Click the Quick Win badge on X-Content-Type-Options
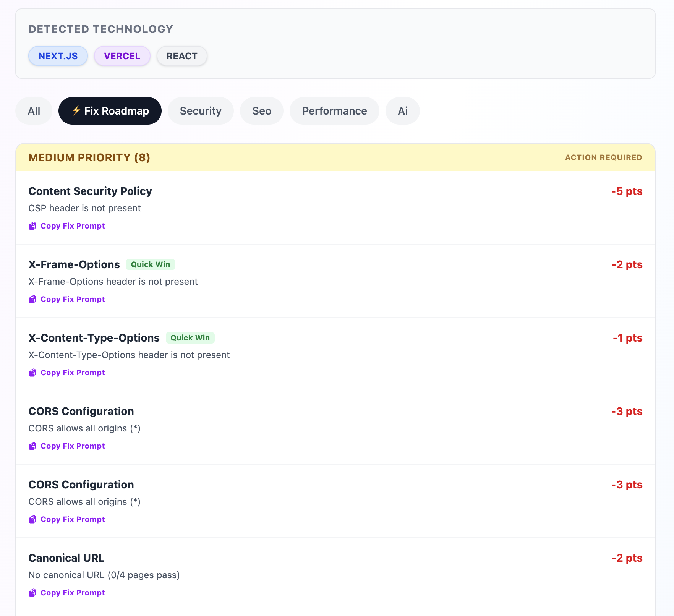Image resolution: width=674 pixels, height=616 pixels. [x=190, y=338]
